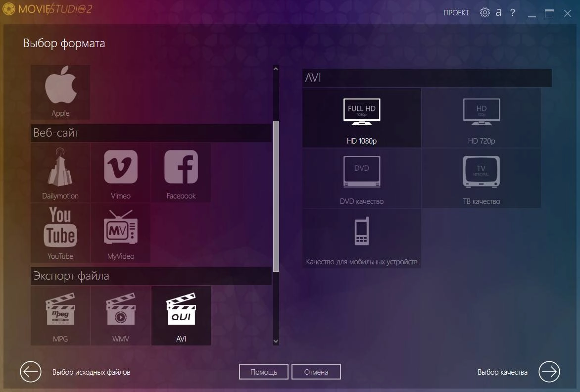
Task: Click the format list scroll down arrow
Action: coord(276,342)
